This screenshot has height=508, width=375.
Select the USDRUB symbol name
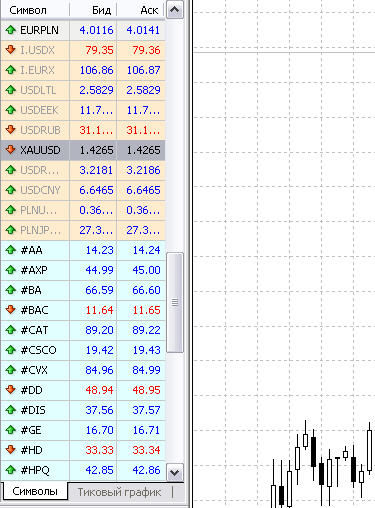point(40,130)
